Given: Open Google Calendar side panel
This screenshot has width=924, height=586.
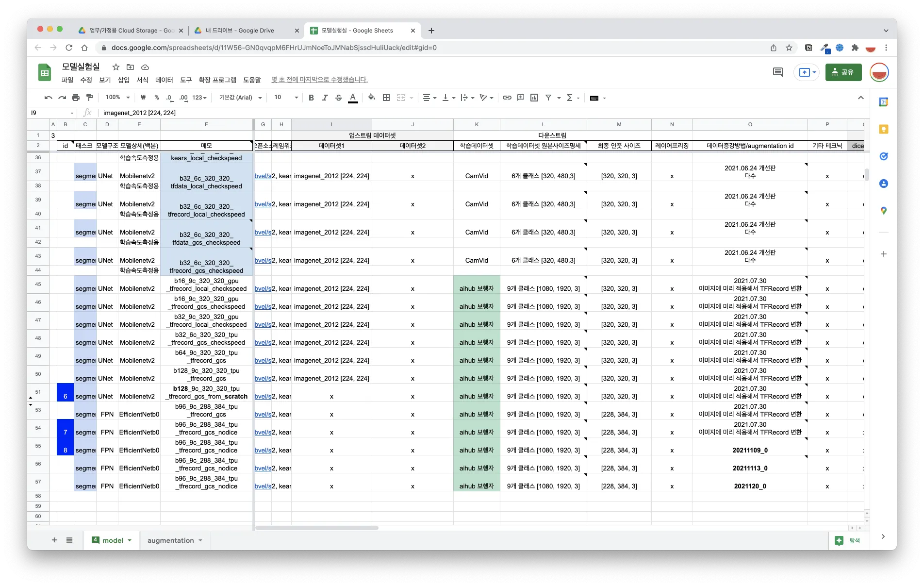Looking at the screenshot, I should click(x=883, y=102).
